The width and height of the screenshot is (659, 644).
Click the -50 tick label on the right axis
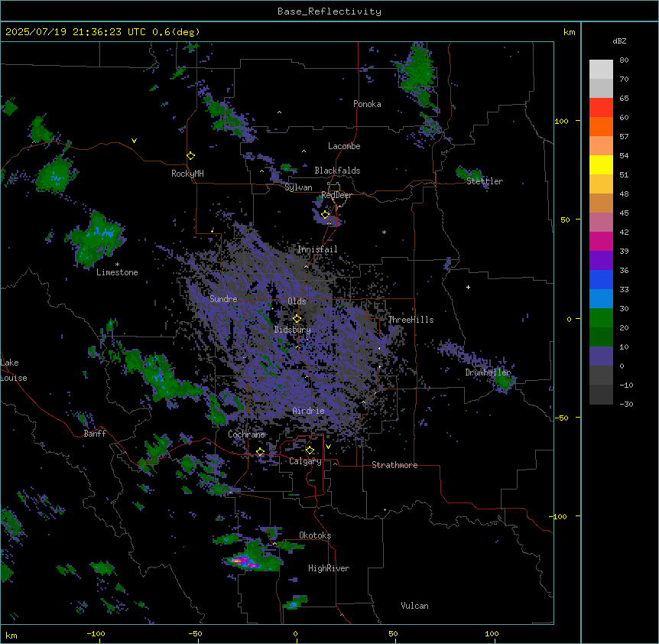561,418
